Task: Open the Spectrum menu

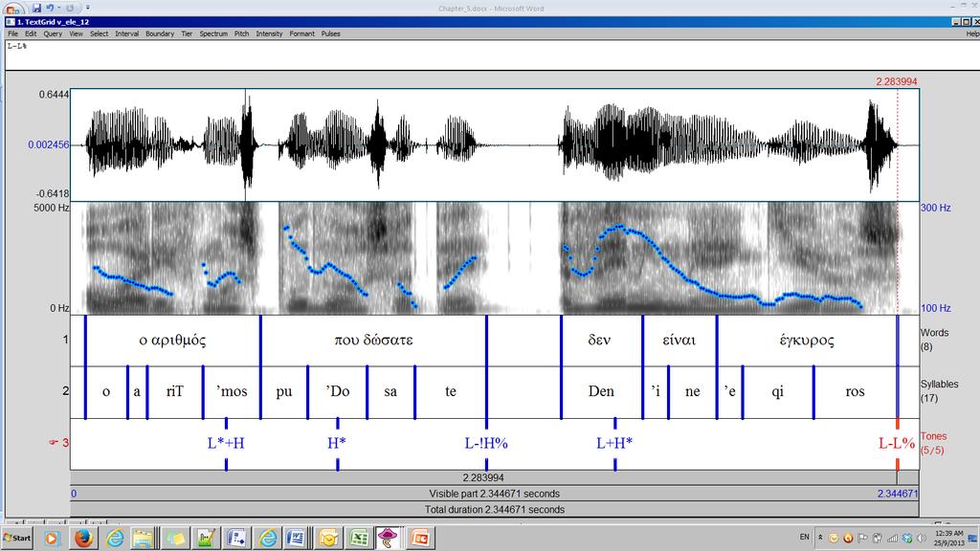Action: pyautogui.click(x=213, y=33)
